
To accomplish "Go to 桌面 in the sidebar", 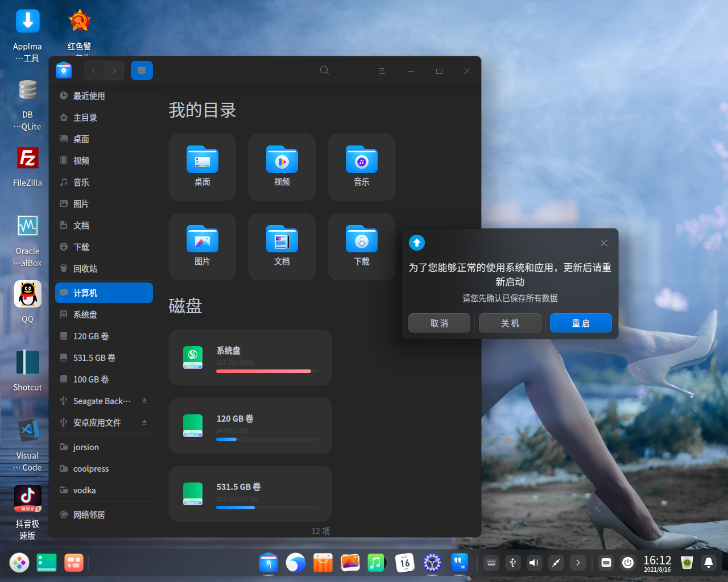I will [x=104, y=139].
